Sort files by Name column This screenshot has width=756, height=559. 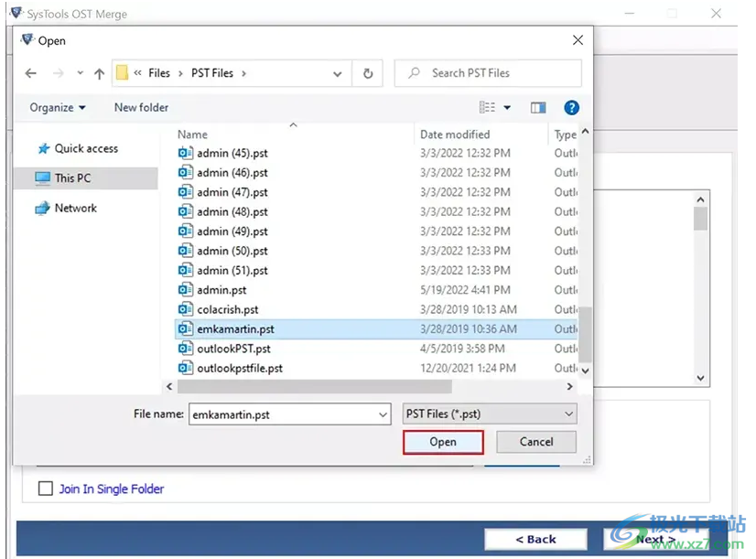(x=192, y=134)
